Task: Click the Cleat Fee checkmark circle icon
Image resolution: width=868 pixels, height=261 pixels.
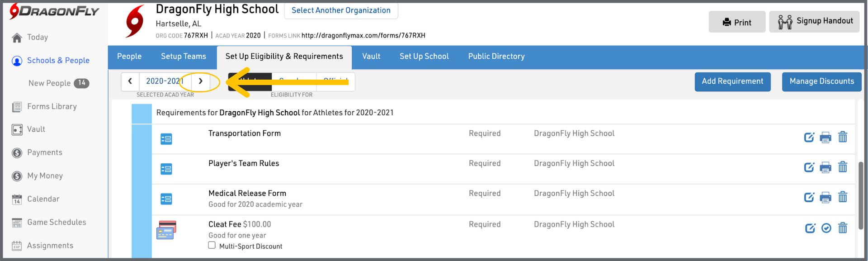Action: (826, 228)
